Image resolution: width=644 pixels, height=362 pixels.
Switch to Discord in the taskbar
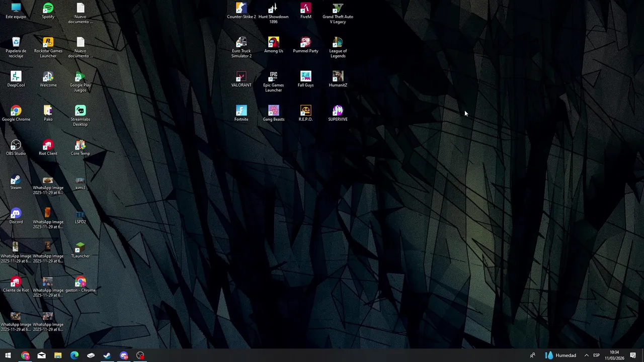tap(124, 355)
